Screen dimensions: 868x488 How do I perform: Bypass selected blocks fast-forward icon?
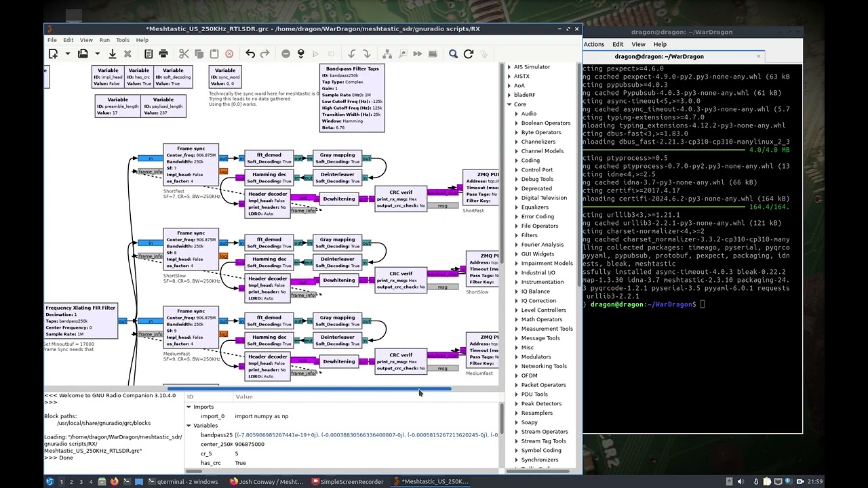pos(417,54)
